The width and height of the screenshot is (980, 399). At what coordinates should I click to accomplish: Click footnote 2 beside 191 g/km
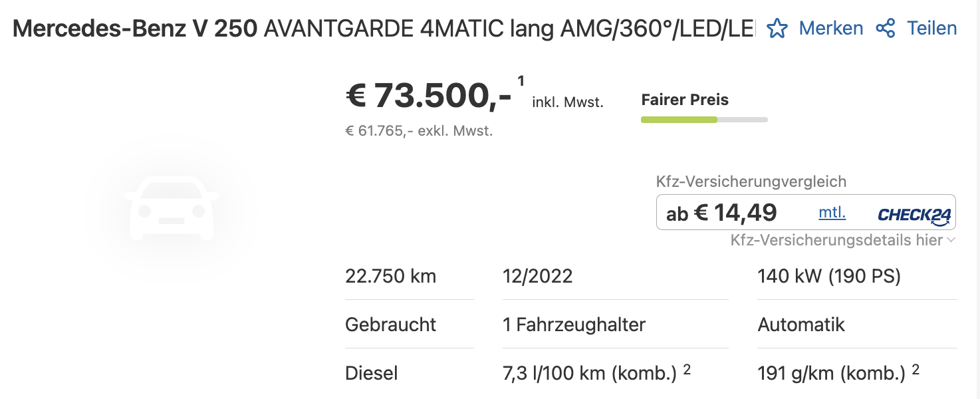(x=916, y=368)
